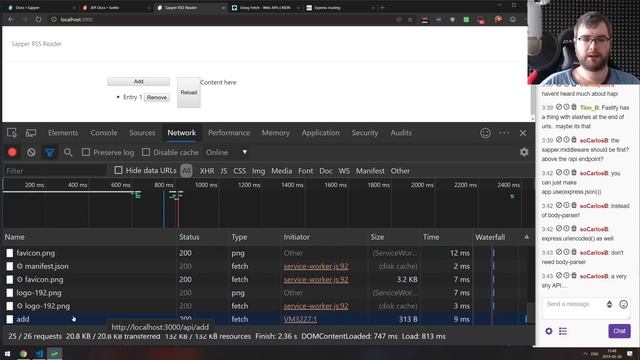Filter requests by CSS type
This screenshot has height=360, width=640.
[240, 171]
